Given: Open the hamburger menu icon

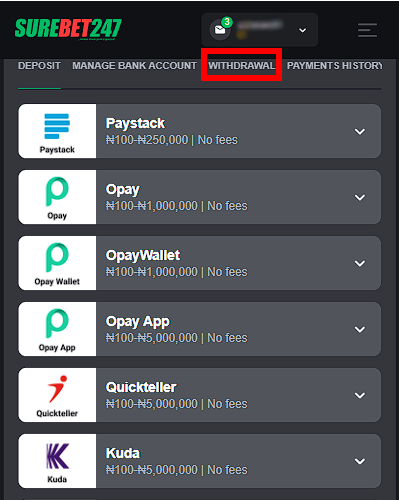Looking at the screenshot, I should pyautogui.click(x=367, y=30).
